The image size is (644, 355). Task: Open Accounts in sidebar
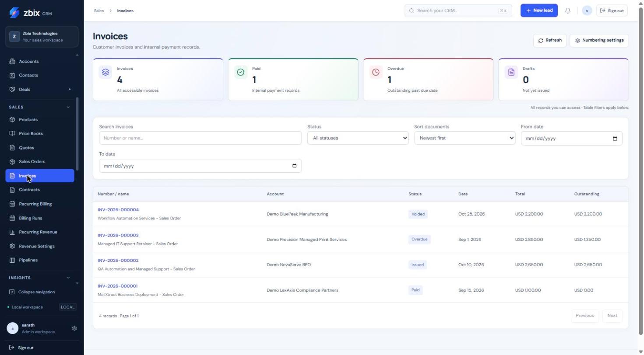(x=40, y=62)
